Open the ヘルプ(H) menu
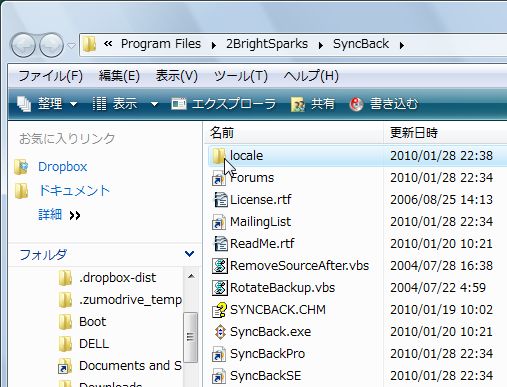The height and width of the screenshot is (387, 507). pos(311,76)
